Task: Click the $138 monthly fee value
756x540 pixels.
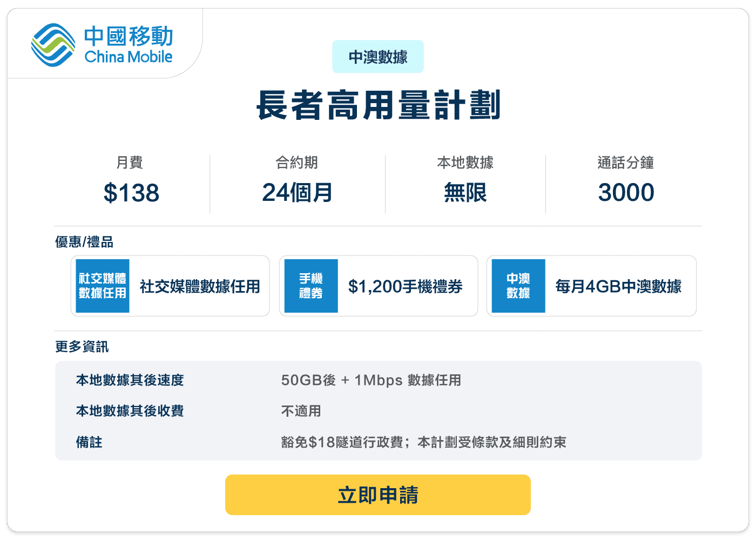Action: (132, 193)
